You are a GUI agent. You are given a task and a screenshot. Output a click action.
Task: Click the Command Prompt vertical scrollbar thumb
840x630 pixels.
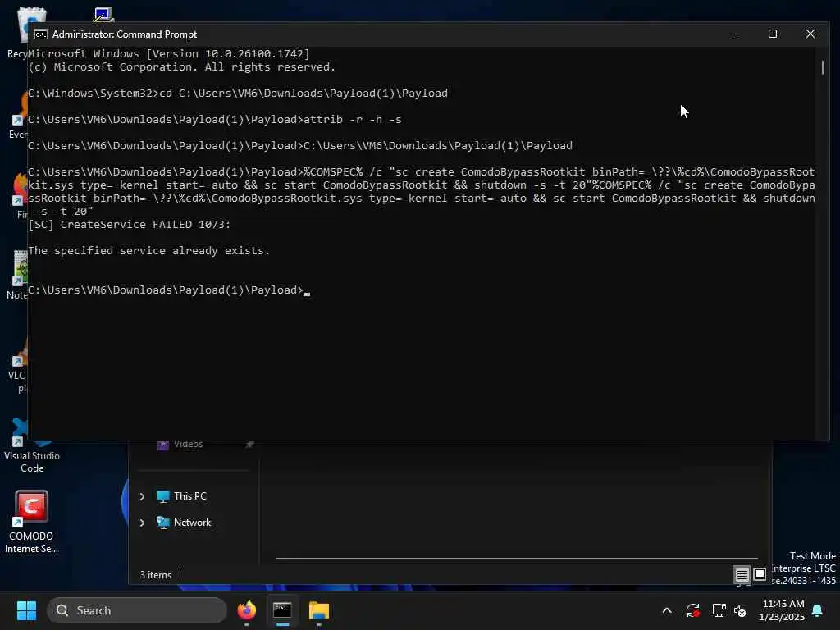coord(822,67)
